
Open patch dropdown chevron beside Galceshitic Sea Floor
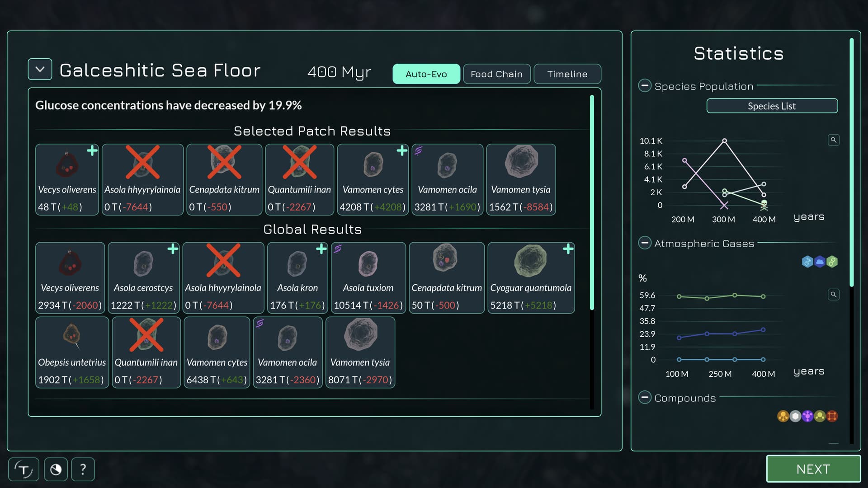pos(40,70)
